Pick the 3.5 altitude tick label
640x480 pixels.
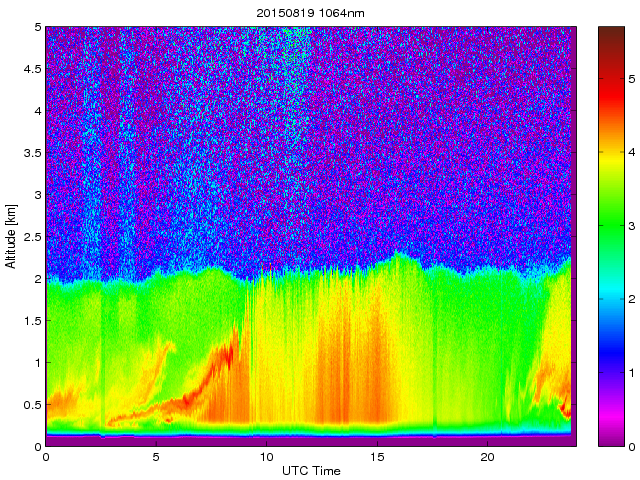click(30, 153)
